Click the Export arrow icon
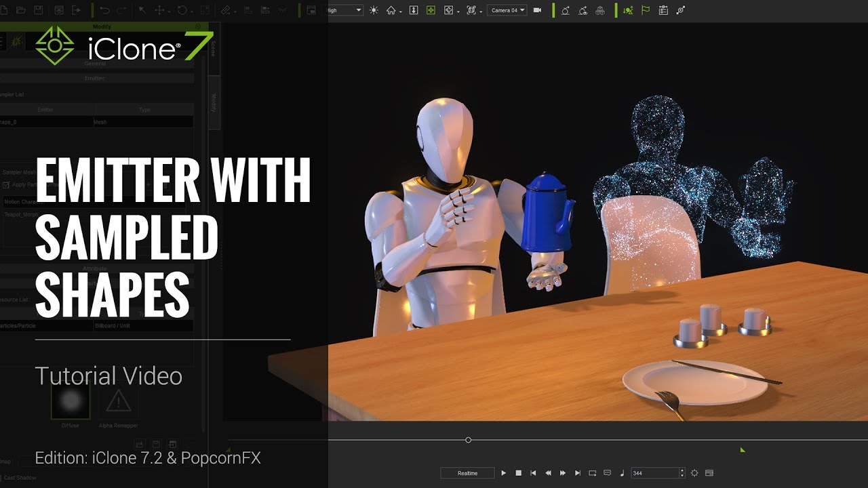868x488 pixels. tap(76, 10)
